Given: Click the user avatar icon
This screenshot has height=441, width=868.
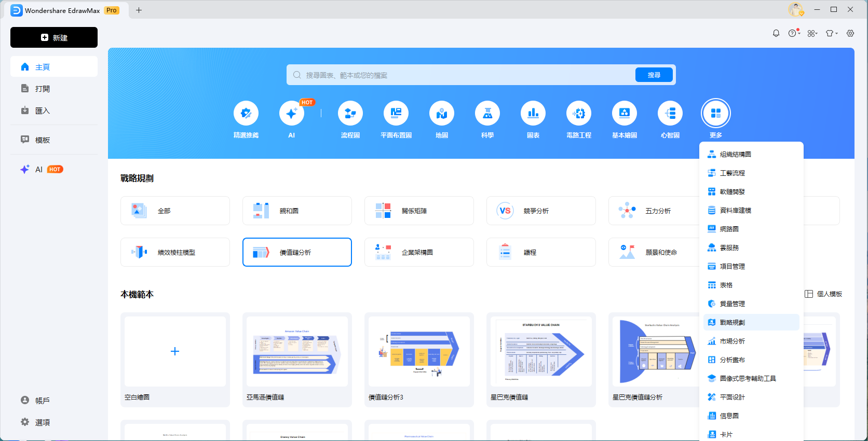Looking at the screenshot, I should click(795, 9).
